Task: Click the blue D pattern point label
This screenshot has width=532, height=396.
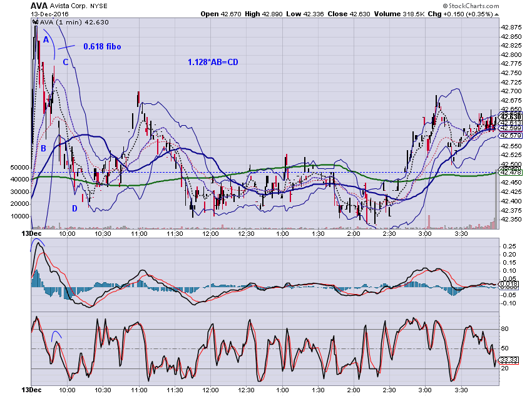Action: [x=74, y=208]
